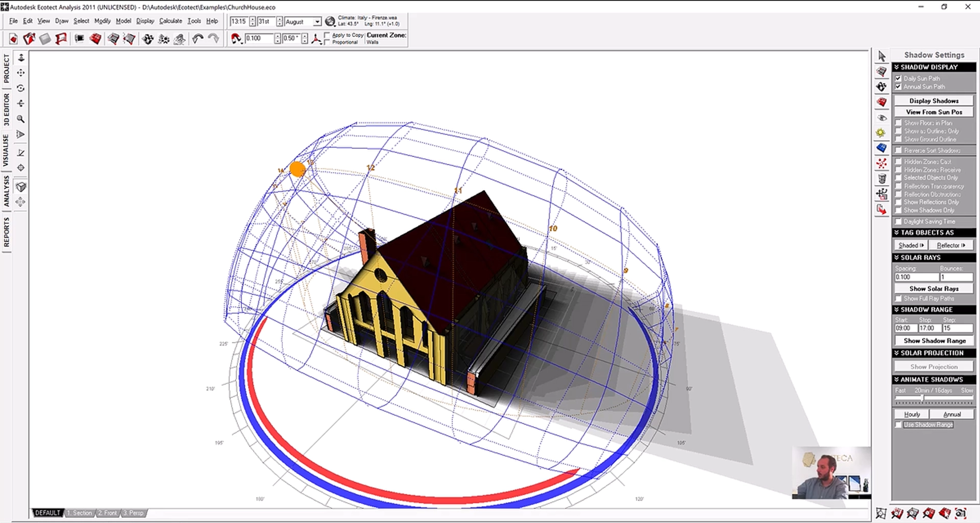Click the orange sun position marker
This screenshot has width=980, height=523.
297,169
